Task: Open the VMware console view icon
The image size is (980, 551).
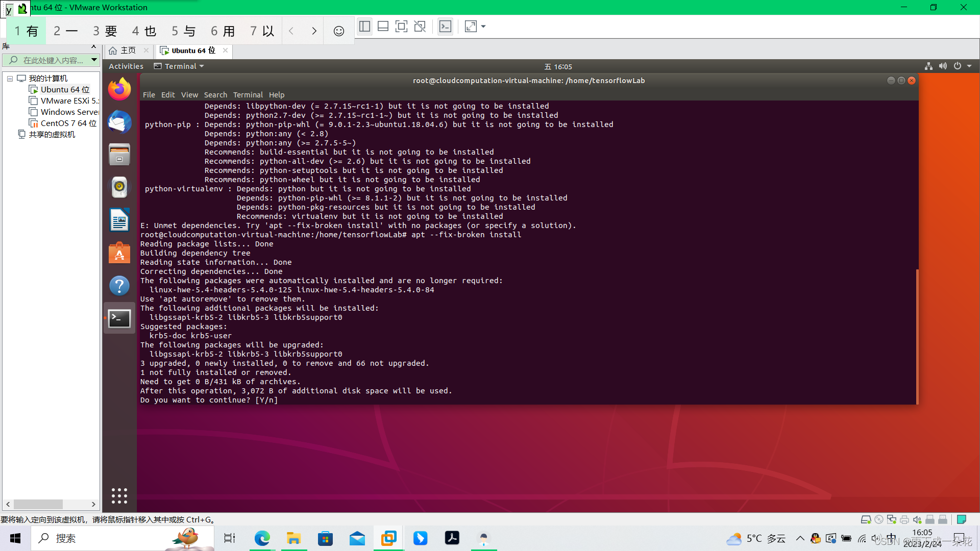Action: 445,27
